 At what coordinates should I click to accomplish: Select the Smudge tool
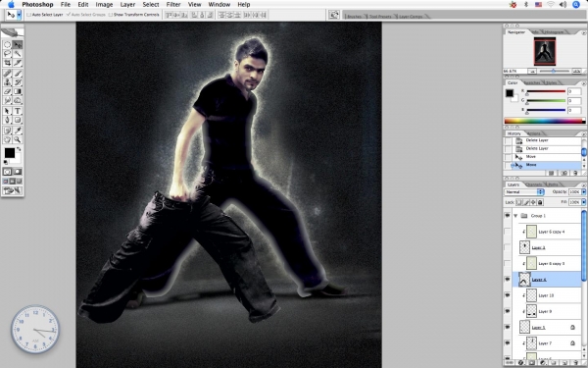(7, 100)
